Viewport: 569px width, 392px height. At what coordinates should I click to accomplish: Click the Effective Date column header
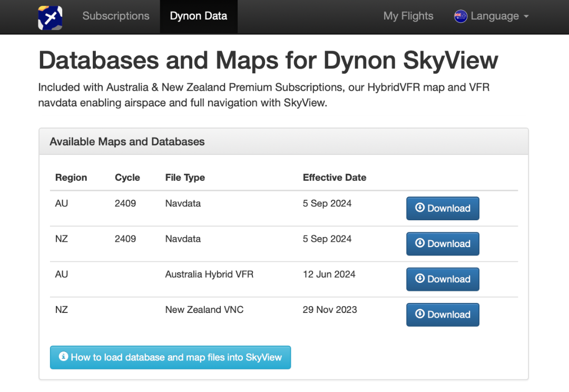point(335,178)
